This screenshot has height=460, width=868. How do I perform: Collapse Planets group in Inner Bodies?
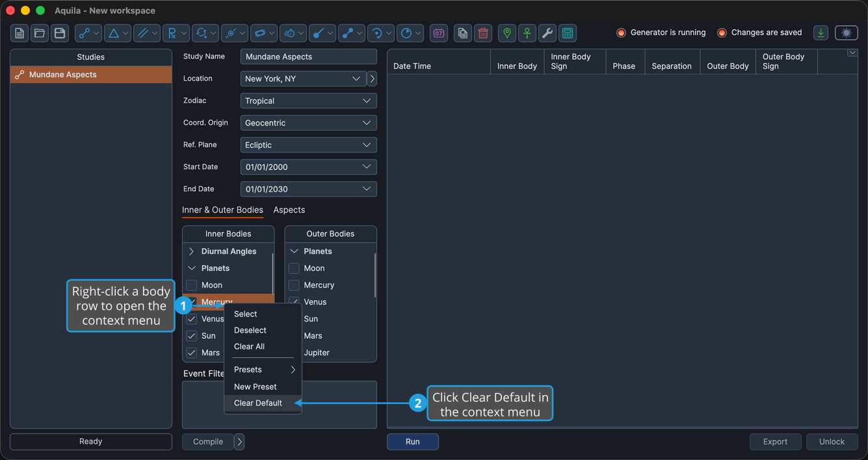coord(192,268)
